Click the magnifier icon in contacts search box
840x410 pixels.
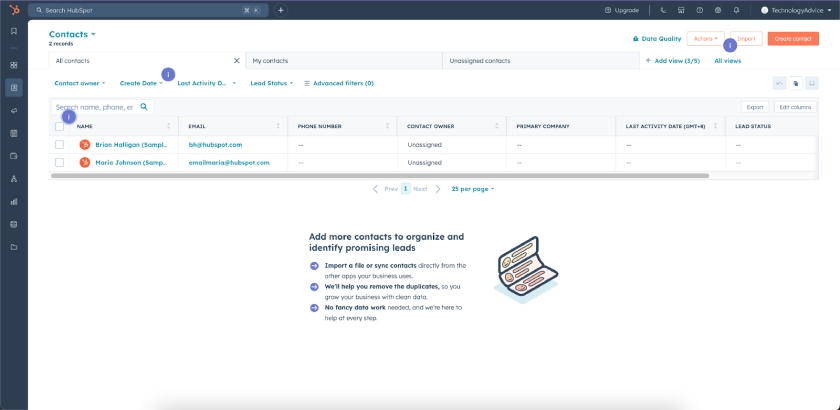point(144,107)
